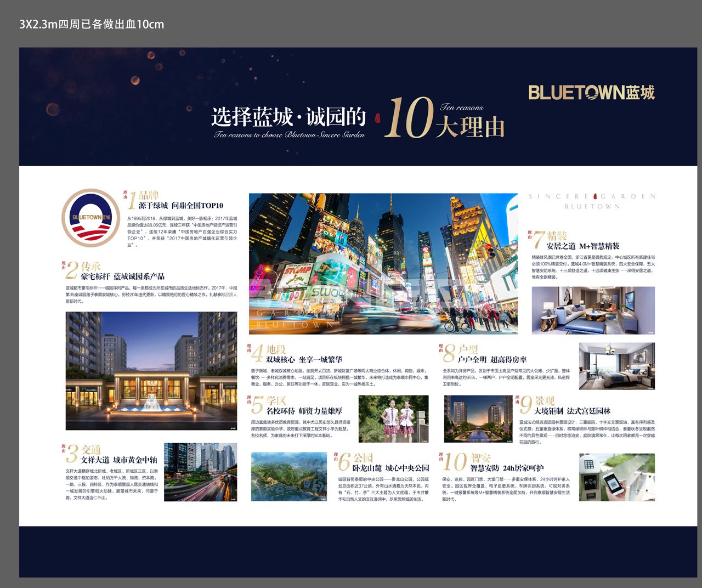The width and height of the screenshot is (702, 588).
Task: Click the Times Square city photo
Action: coord(383,263)
